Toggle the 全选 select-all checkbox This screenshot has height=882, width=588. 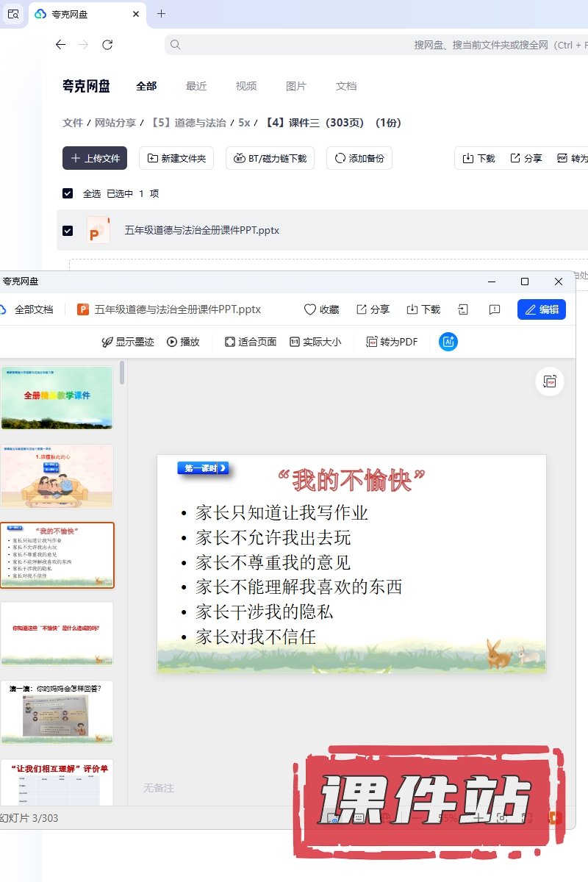(68, 193)
